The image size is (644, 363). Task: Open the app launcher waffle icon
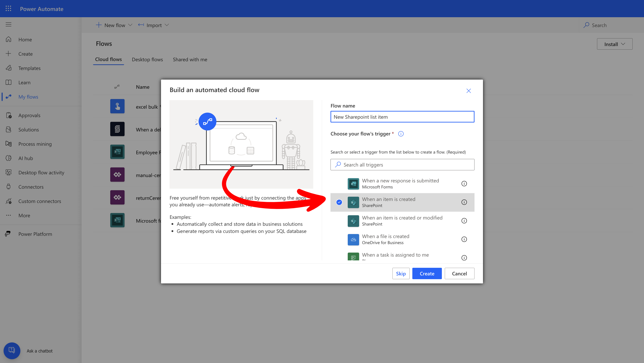[8, 9]
